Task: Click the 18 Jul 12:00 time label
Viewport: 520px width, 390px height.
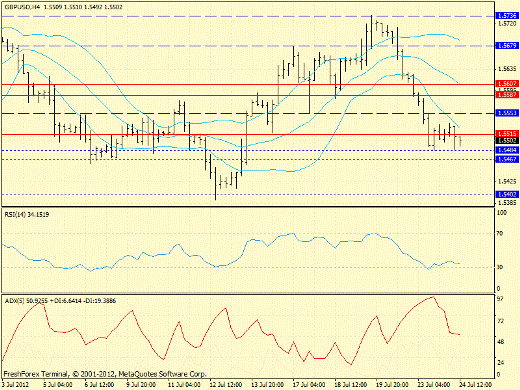Action: (x=351, y=384)
